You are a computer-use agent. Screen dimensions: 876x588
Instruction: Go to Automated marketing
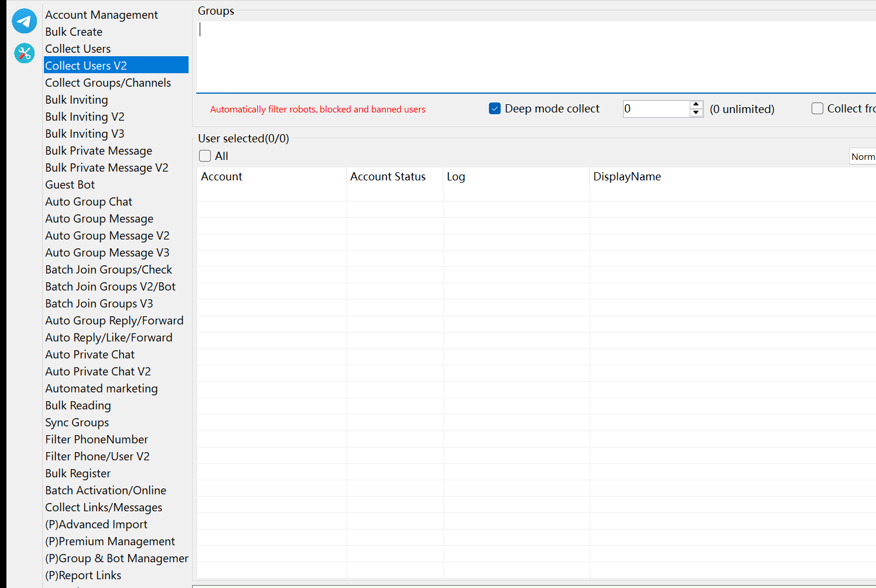(101, 388)
